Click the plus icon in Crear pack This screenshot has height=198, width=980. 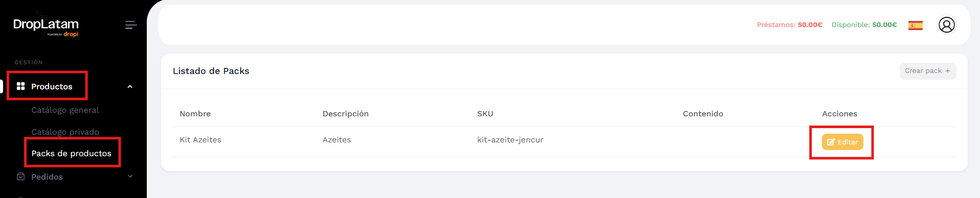(947, 71)
